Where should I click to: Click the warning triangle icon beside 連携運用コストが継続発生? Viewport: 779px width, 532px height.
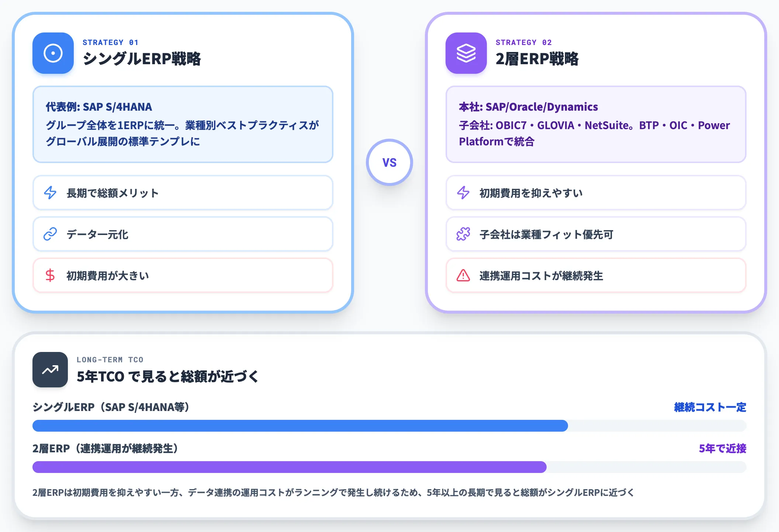click(x=463, y=275)
